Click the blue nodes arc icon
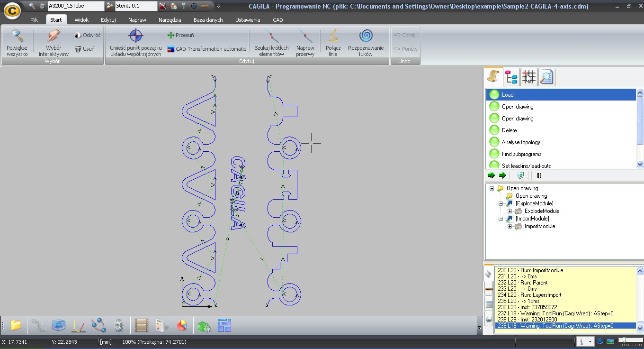Viewport: 644px width, 349px height. click(x=98, y=325)
